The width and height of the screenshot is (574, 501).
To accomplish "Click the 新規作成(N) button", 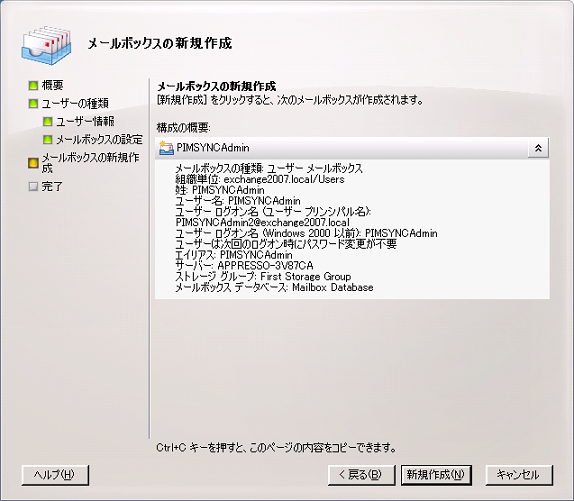I will (436, 475).
